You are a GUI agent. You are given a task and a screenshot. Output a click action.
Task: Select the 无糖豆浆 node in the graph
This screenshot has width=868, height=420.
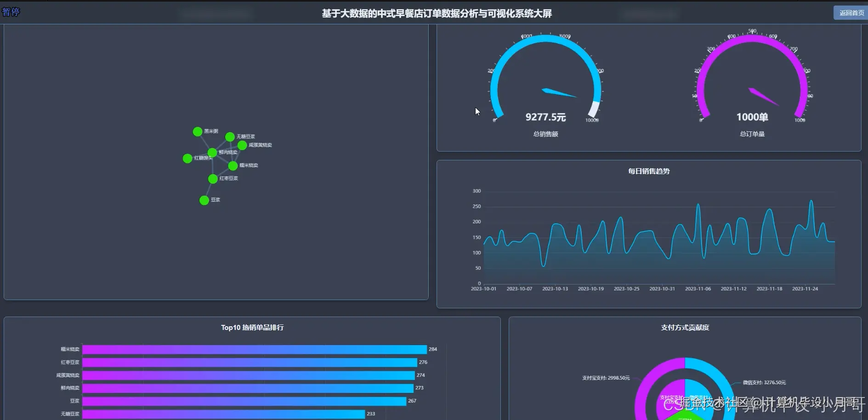pyautogui.click(x=229, y=136)
